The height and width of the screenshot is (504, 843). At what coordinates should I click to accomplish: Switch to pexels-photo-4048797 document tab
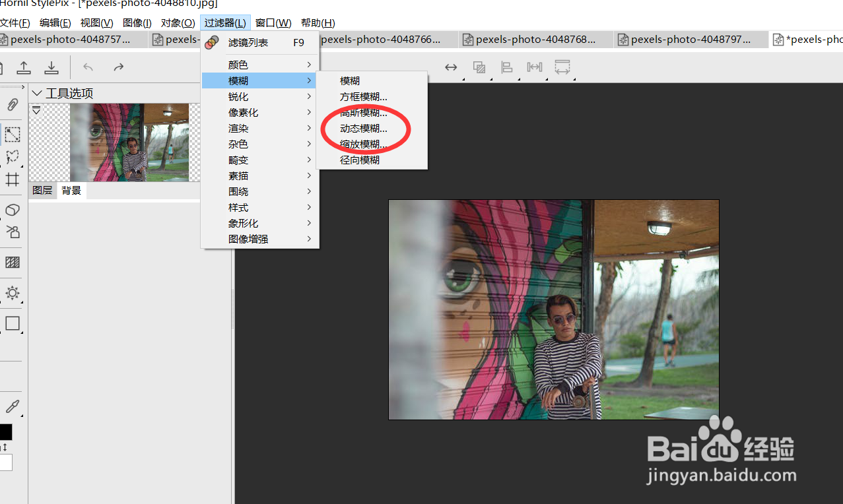point(691,40)
